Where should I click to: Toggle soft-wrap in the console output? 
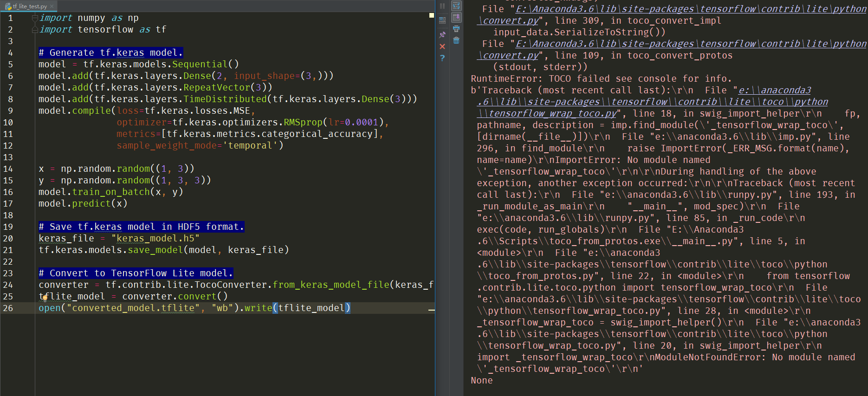[456, 6]
